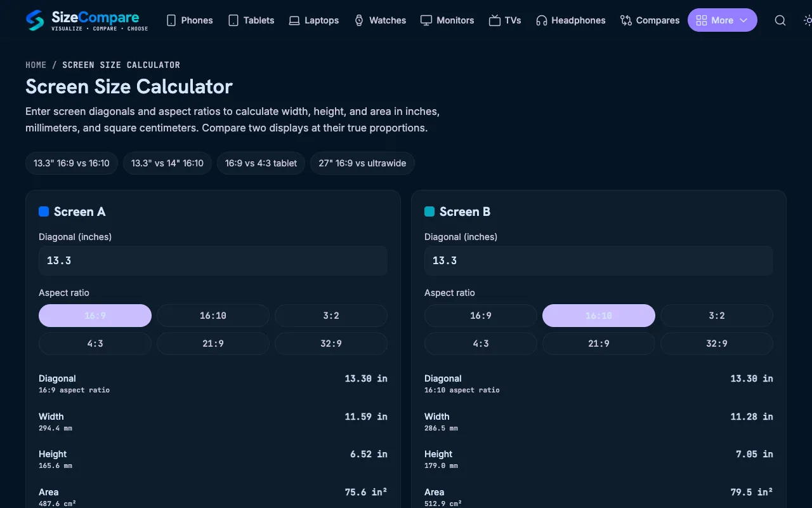Expand the More dropdown menu
812x508 pixels.
point(722,20)
